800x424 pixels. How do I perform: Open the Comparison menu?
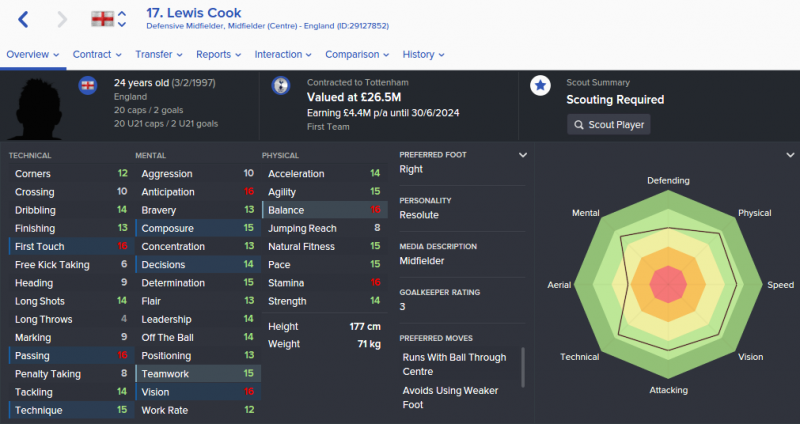coord(357,54)
